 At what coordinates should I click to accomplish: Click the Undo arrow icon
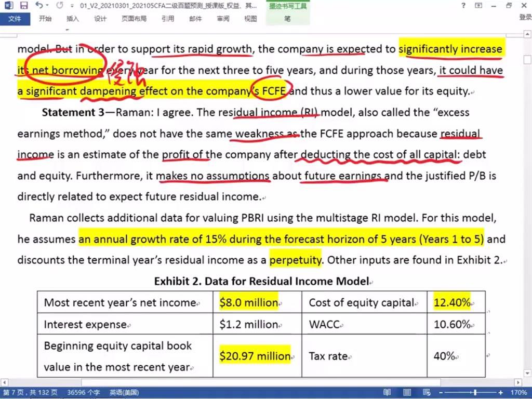39,6
